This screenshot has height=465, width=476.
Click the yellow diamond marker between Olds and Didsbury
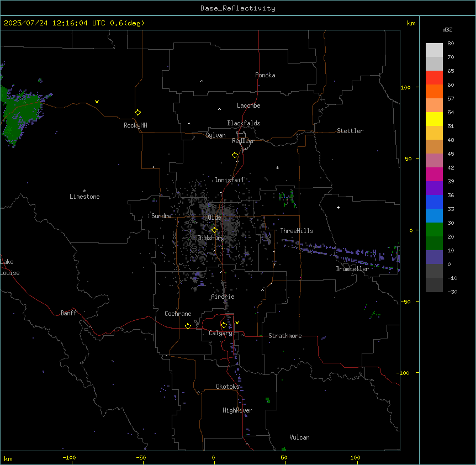pyautogui.click(x=215, y=230)
